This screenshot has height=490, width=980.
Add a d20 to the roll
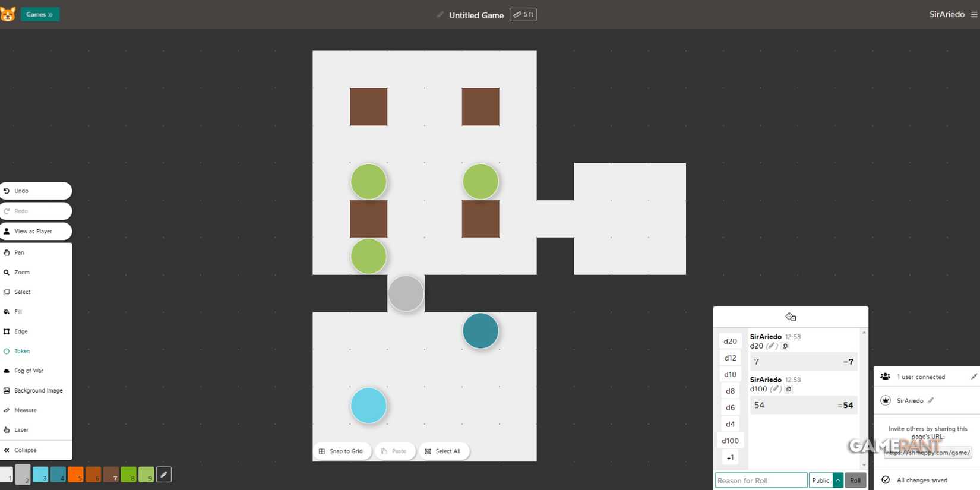pos(730,341)
